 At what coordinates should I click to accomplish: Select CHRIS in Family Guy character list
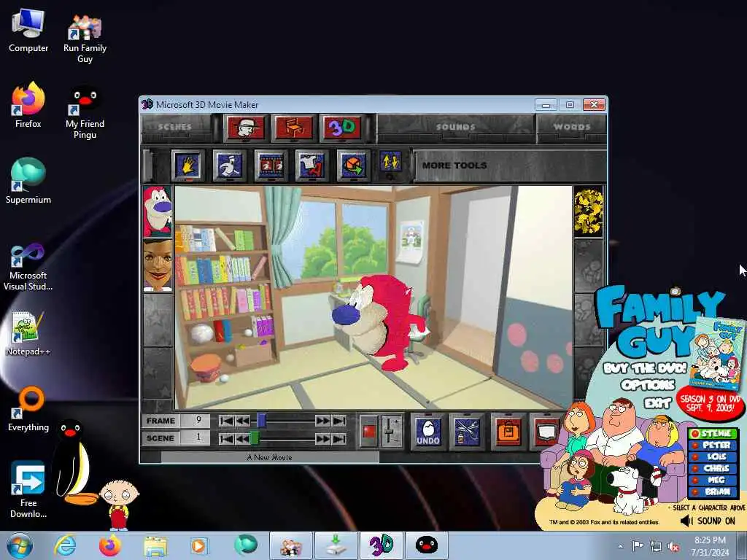[713, 469]
